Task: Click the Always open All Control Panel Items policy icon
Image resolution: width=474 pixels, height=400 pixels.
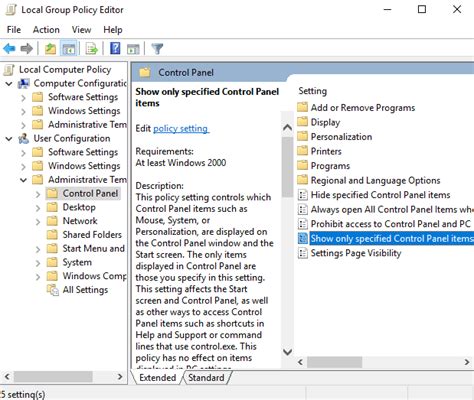Action: point(302,209)
